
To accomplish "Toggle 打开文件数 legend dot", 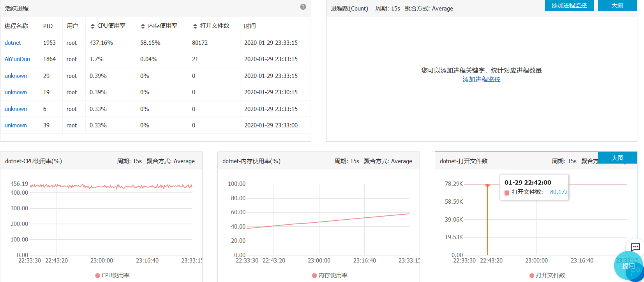I will click(x=532, y=275).
